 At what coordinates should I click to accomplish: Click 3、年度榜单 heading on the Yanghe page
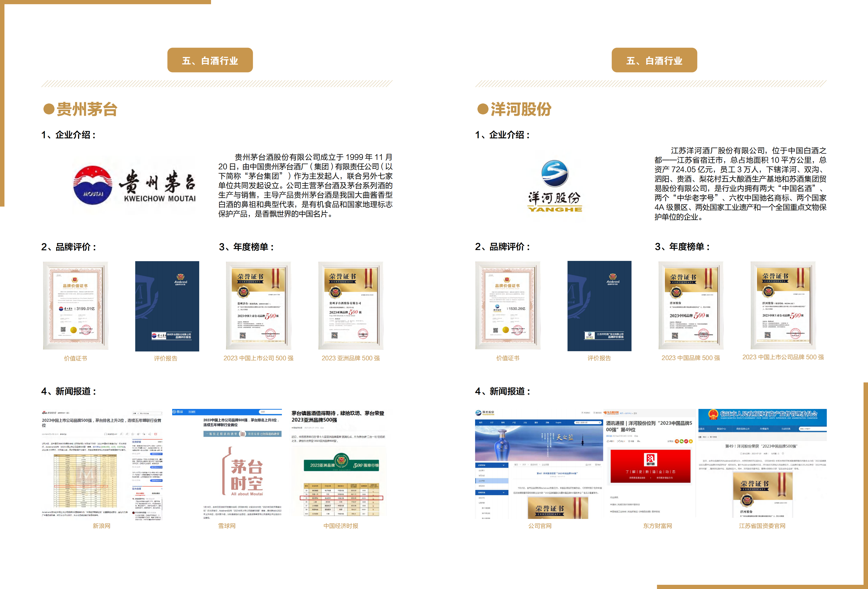pyautogui.click(x=682, y=246)
